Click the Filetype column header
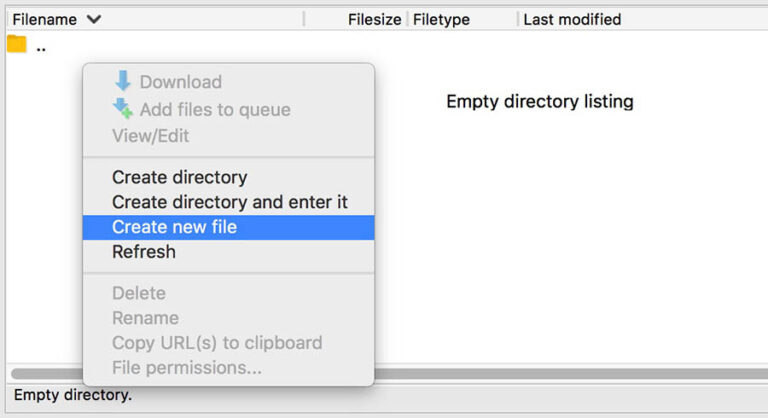 [441, 19]
